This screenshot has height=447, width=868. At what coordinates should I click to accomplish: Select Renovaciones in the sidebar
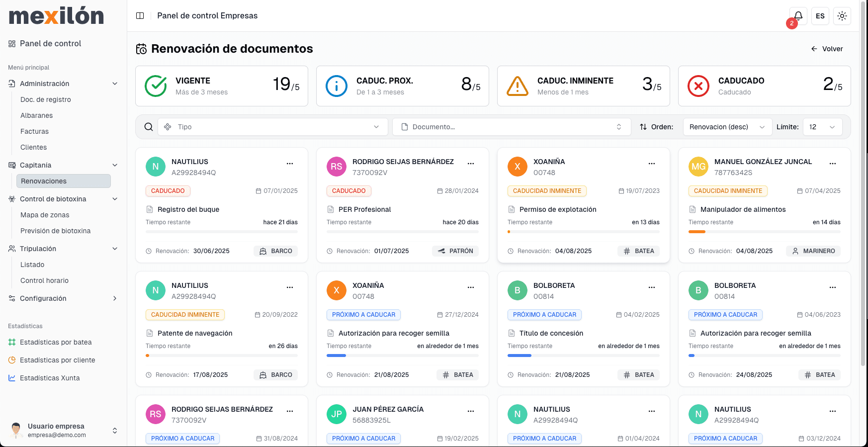pos(64,181)
